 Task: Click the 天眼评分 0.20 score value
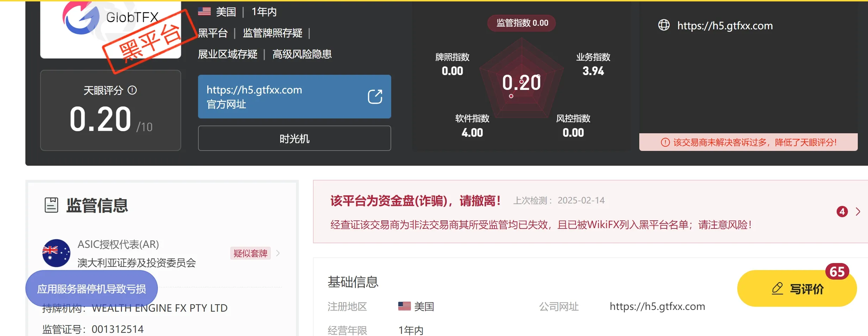pyautogui.click(x=100, y=119)
